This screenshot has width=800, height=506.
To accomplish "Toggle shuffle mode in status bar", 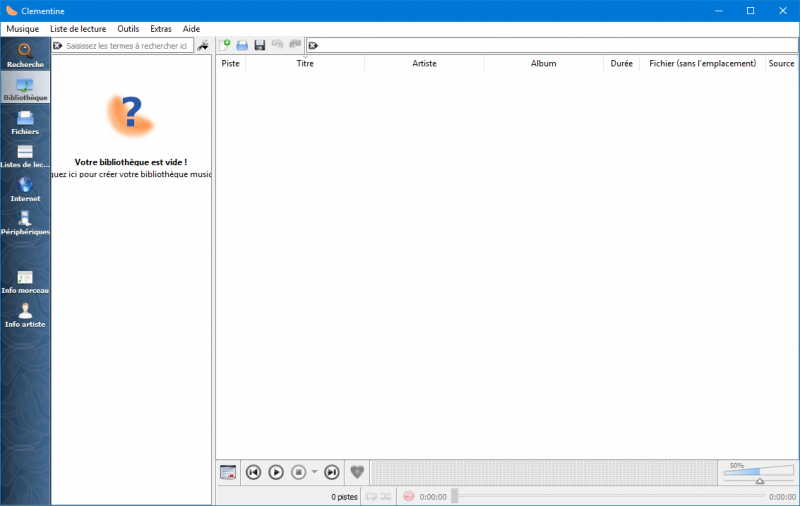I will (386, 496).
